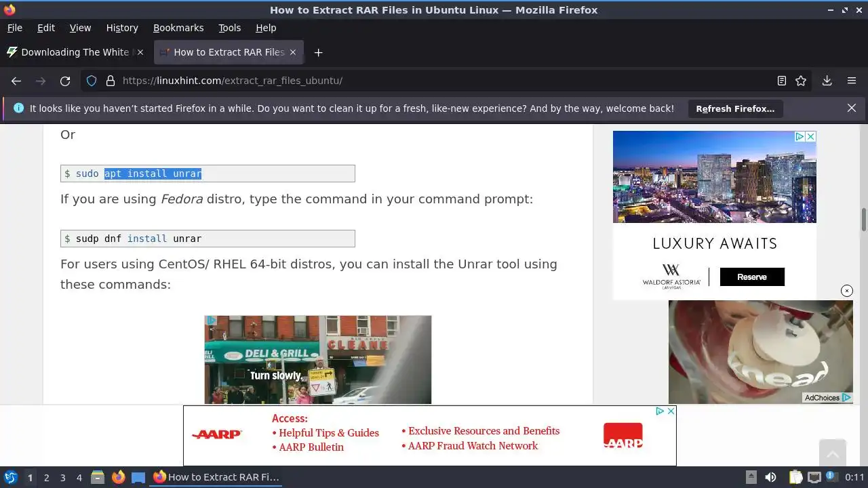Reload the current page
This screenshot has width=868, height=488.
click(x=65, y=81)
